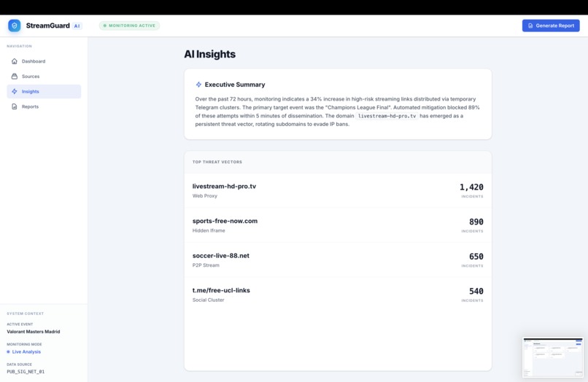Click the Social Cluster label

(x=208, y=300)
